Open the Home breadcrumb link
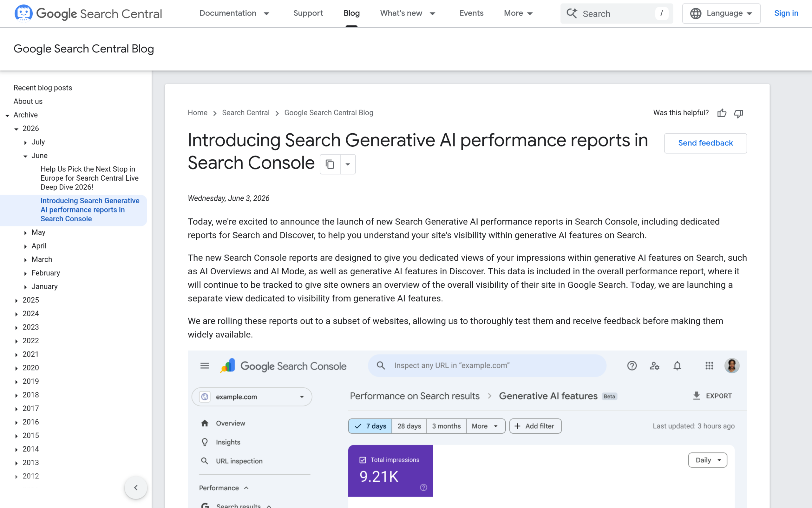Image resolution: width=812 pixels, height=508 pixels. (x=197, y=113)
